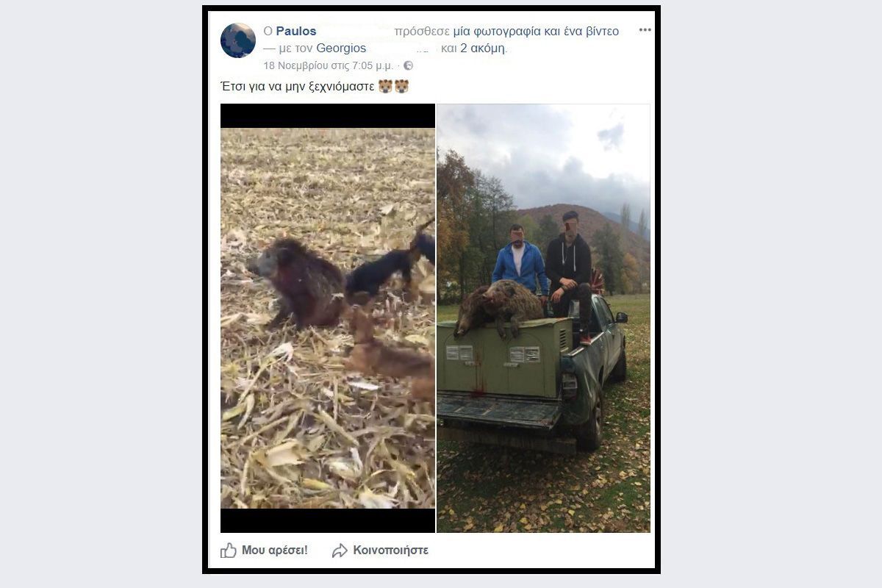Click the thumbs-up icon under the post
Image resolution: width=882 pixels, height=588 pixels.
[x=229, y=550]
